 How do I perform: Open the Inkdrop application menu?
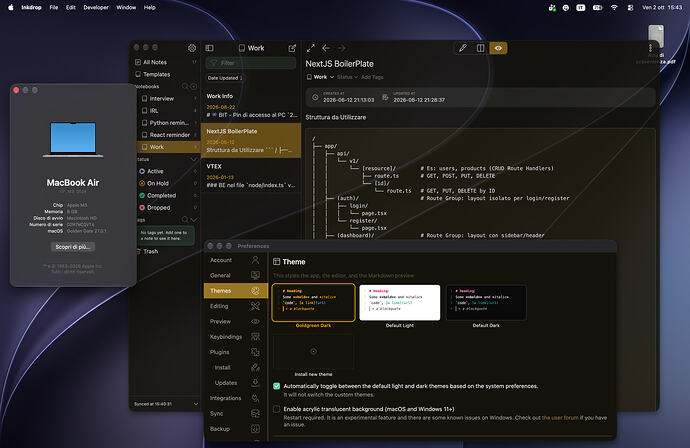[31, 7]
